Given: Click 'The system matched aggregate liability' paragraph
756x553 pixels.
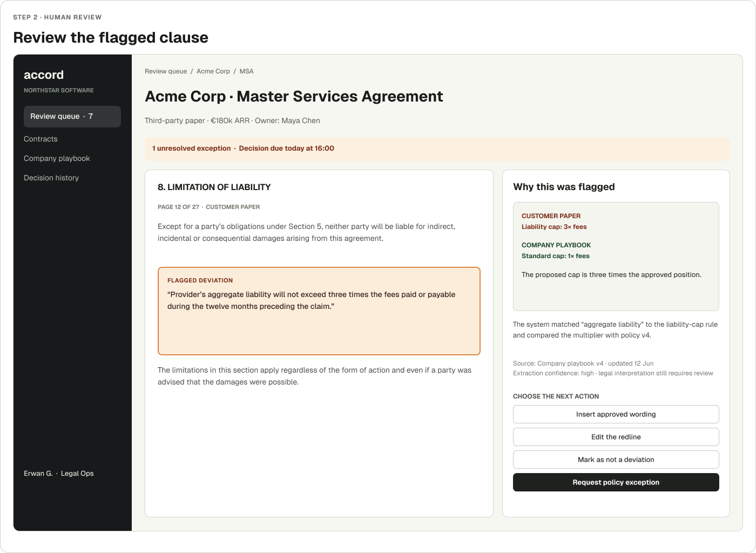Looking at the screenshot, I should click(615, 330).
